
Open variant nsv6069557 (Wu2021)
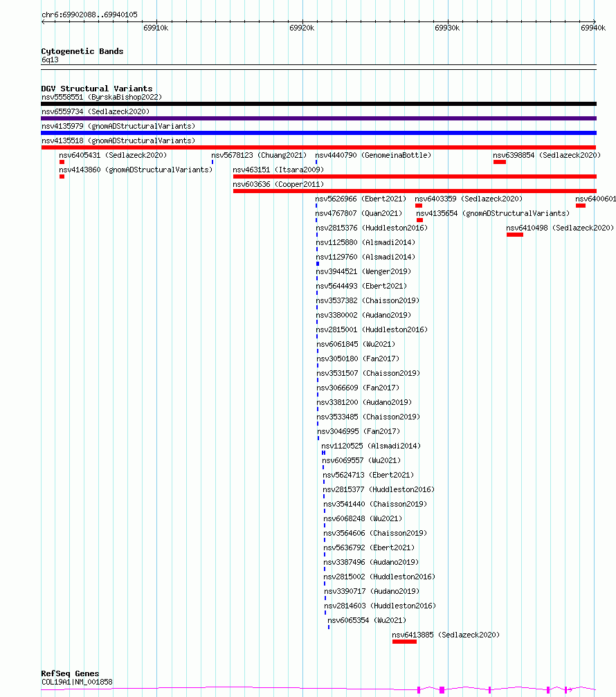[361, 460]
